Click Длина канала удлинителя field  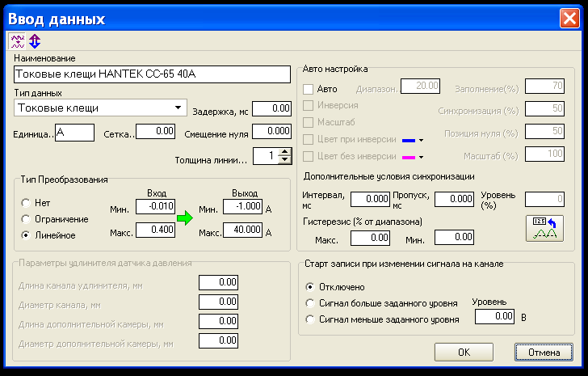[x=218, y=282]
